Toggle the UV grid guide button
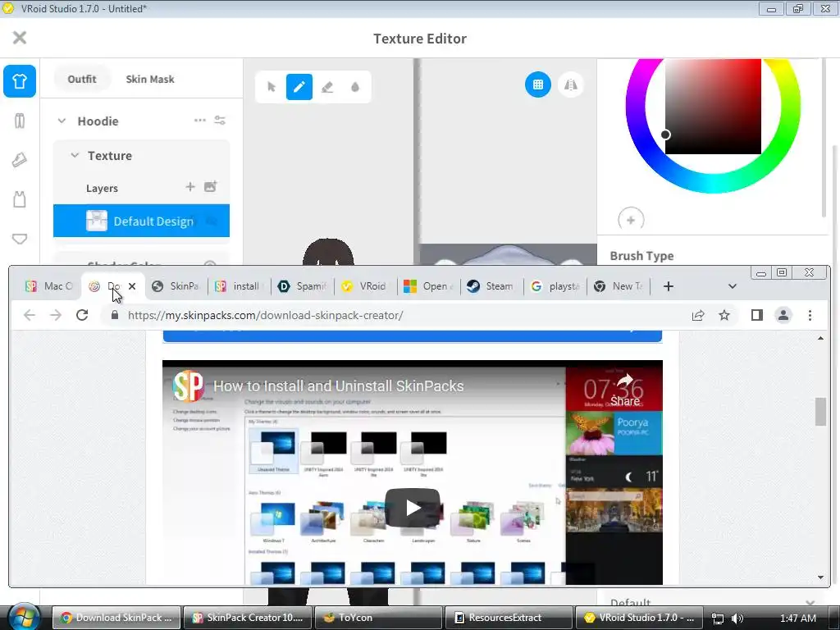The height and width of the screenshot is (630, 840). pyautogui.click(x=538, y=84)
